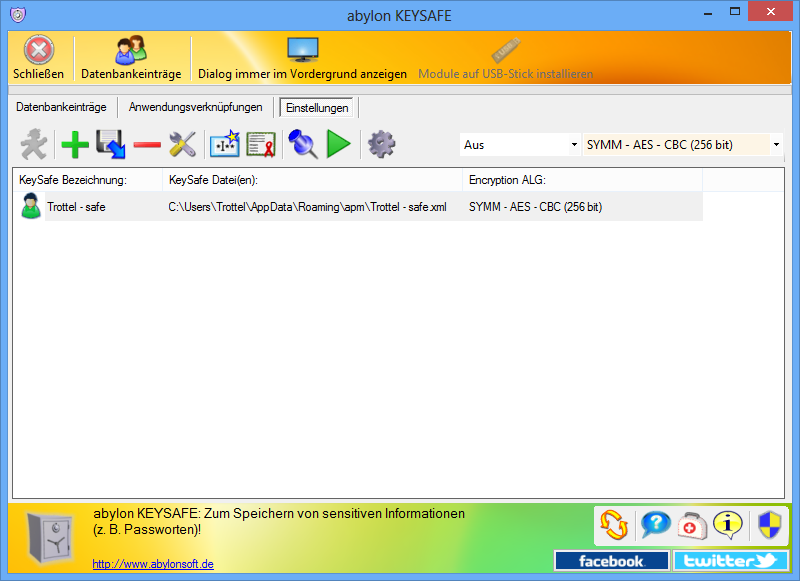
Task: Open the twitter button
Action: point(731,561)
